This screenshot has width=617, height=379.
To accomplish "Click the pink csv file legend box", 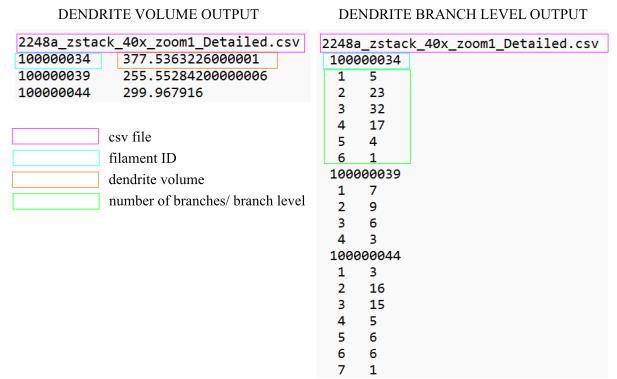I will click(55, 137).
